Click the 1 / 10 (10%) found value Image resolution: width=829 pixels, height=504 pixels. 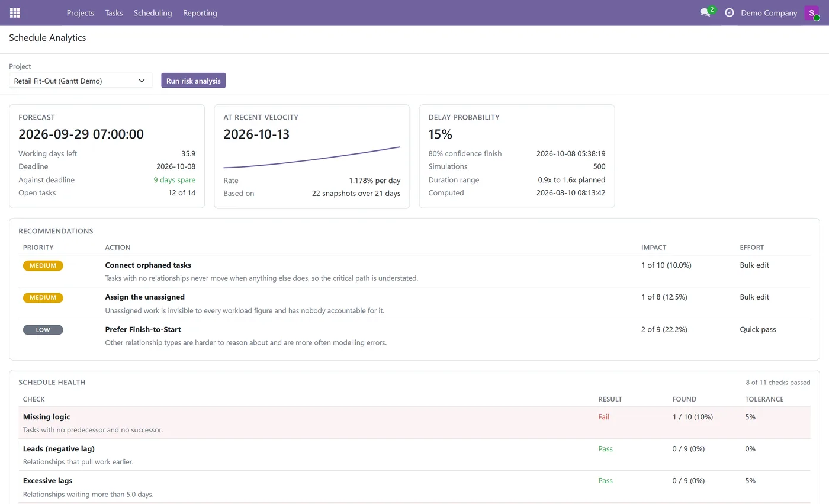pos(693,417)
